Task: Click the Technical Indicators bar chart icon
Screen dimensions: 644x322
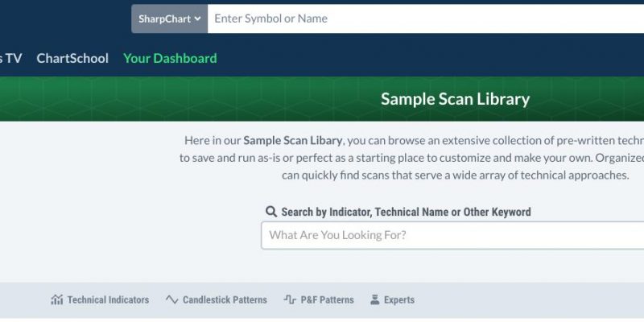Action: (x=57, y=299)
